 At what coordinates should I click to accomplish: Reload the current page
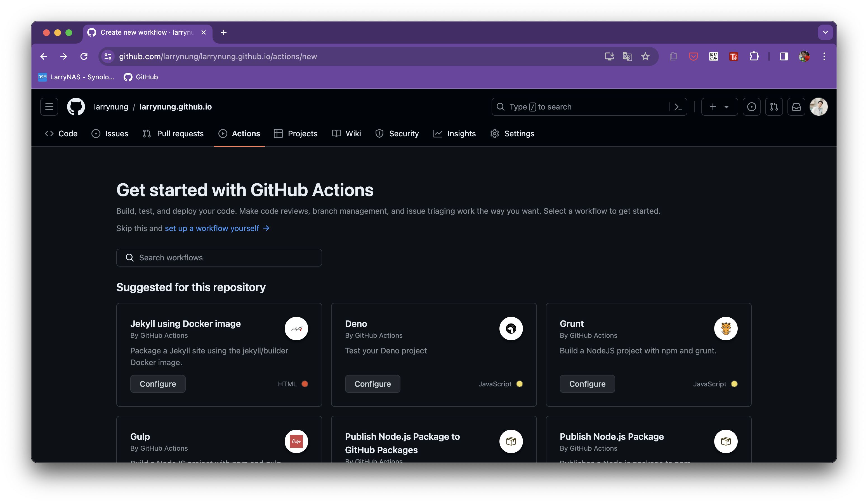[x=84, y=56]
